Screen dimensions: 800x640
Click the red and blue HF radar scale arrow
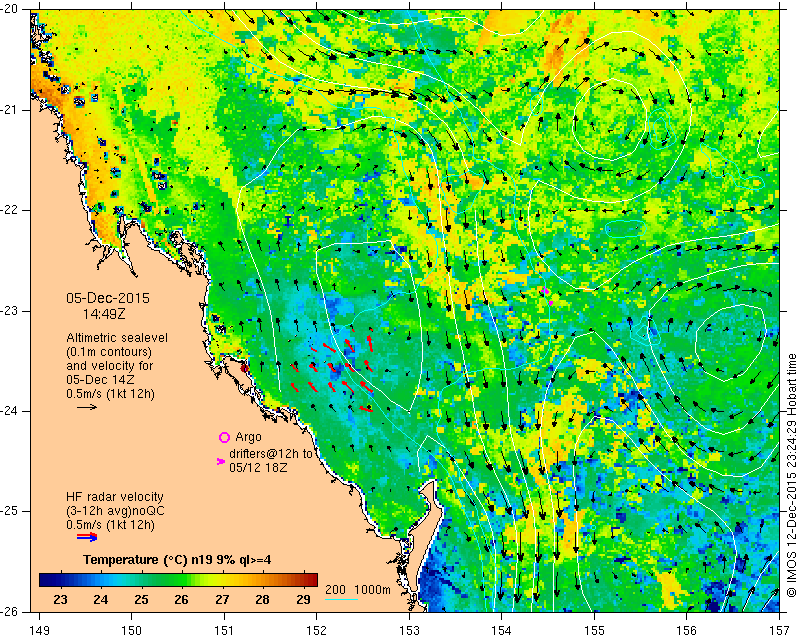[87, 537]
